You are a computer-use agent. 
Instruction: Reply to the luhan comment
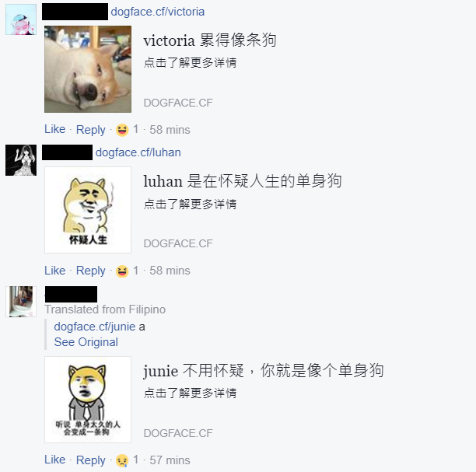pyautogui.click(x=91, y=271)
